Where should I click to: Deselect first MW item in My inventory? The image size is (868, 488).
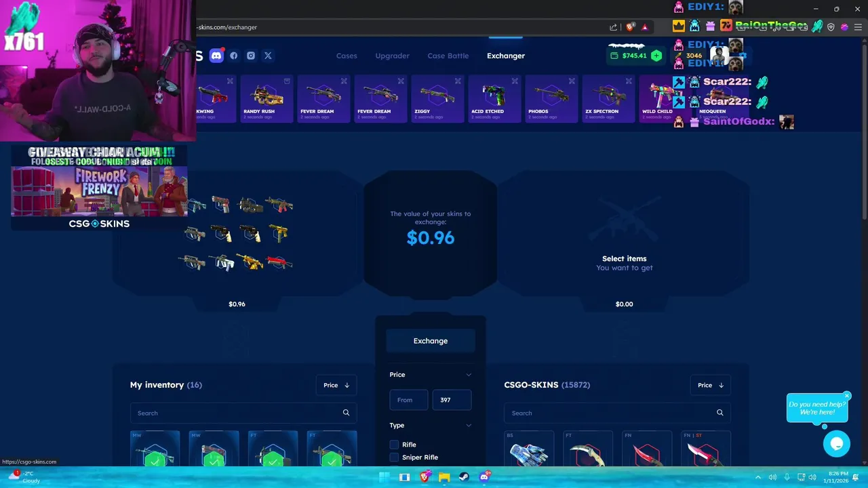click(x=155, y=449)
